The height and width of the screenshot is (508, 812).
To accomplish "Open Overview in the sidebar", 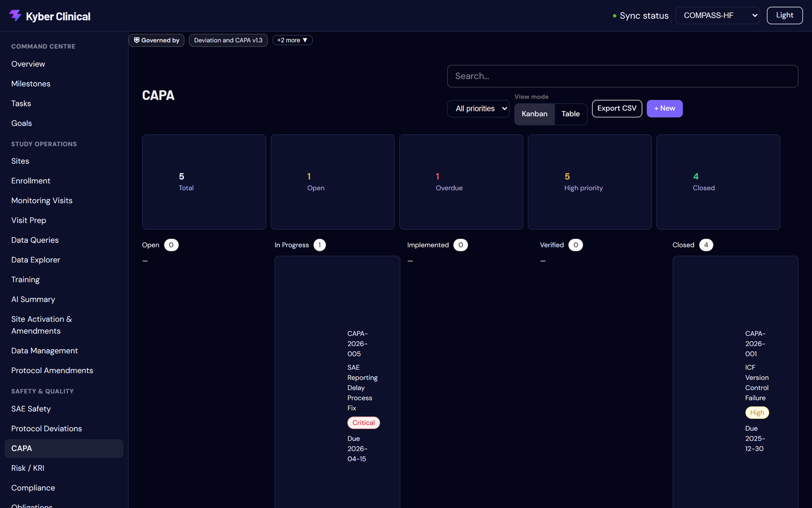I will click(x=64, y=64).
